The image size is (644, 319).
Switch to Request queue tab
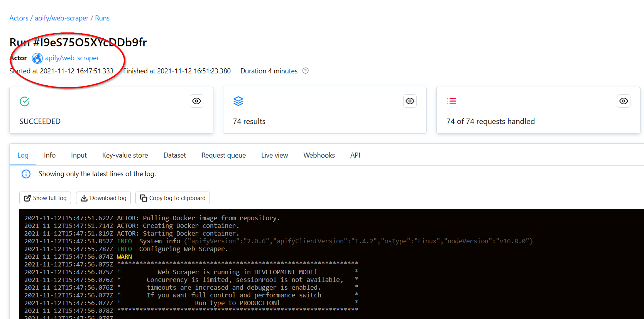[223, 155]
